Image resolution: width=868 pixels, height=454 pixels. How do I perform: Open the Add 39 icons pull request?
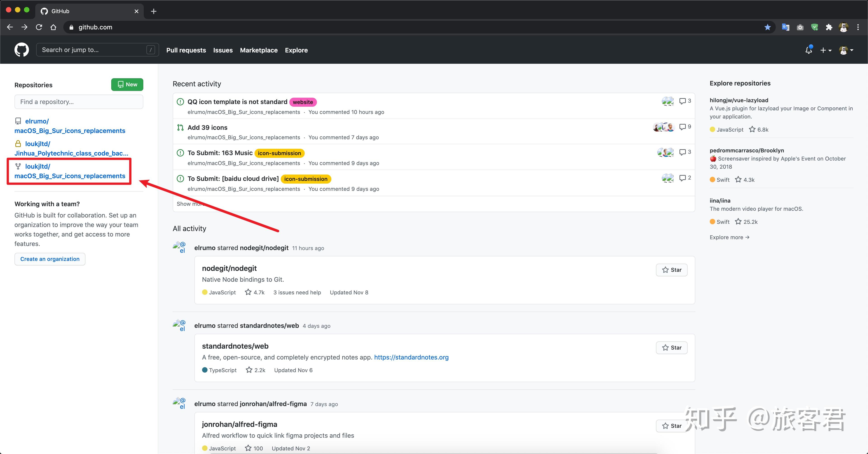[207, 127]
